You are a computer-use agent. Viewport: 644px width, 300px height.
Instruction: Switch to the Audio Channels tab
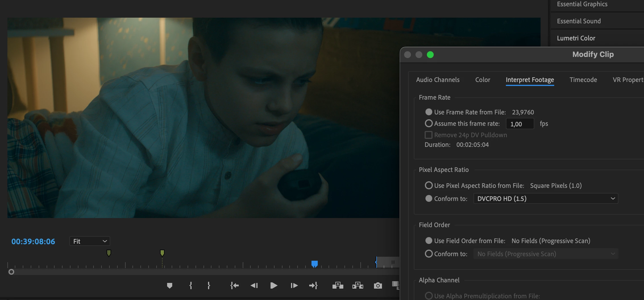(438, 80)
